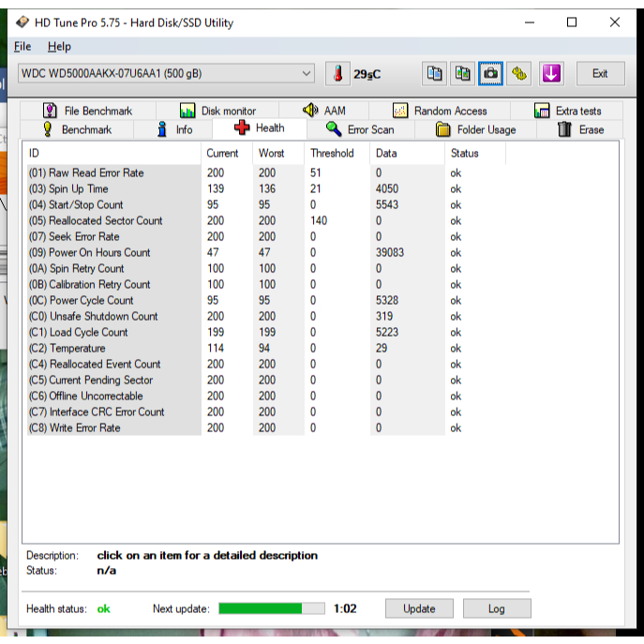Viewport: 644px width, 644px height.
Task: Open the options wrench icon
Action: click(520, 73)
